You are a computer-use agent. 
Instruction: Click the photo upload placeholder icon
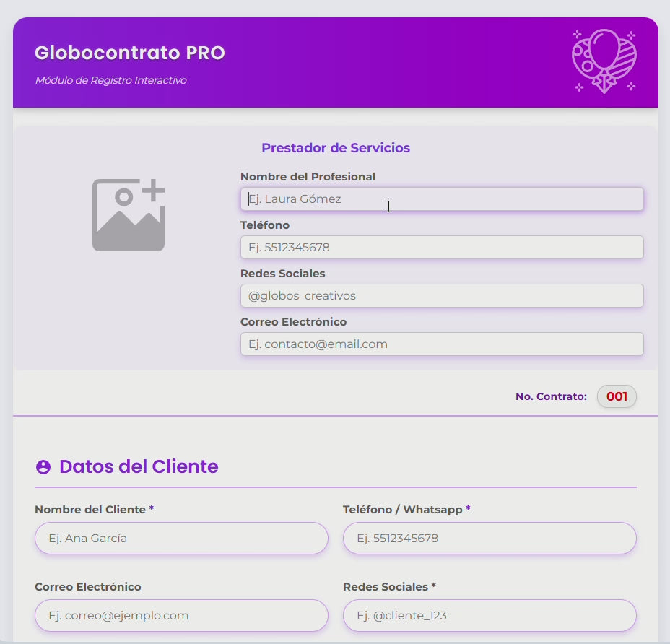click(128, 214)
